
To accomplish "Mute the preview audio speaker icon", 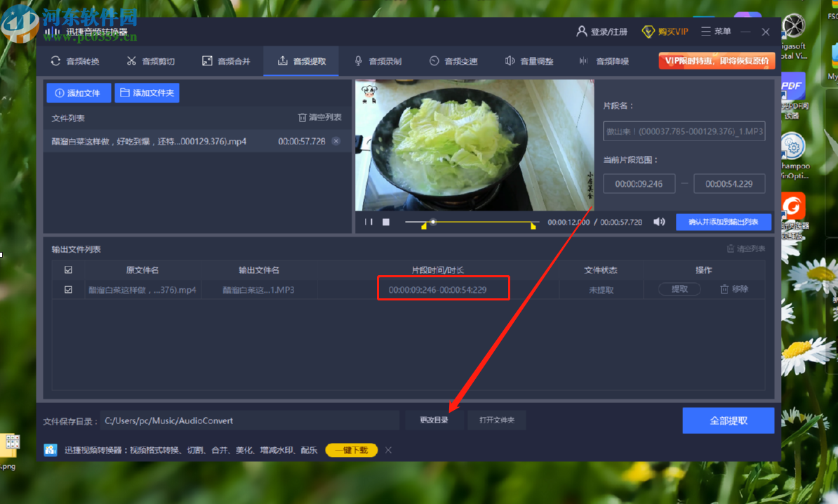I will (658, 221).
